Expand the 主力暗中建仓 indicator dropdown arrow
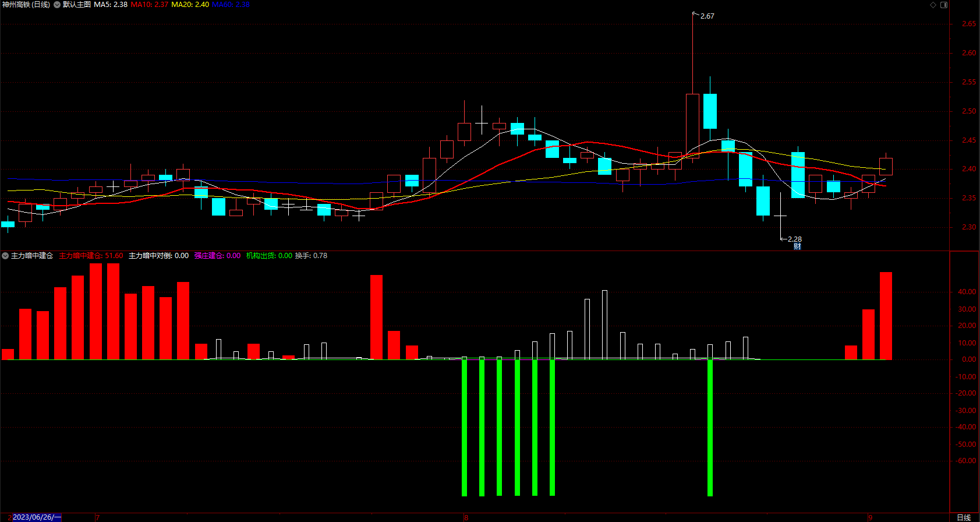980x522 pixels. click(5, 256)
